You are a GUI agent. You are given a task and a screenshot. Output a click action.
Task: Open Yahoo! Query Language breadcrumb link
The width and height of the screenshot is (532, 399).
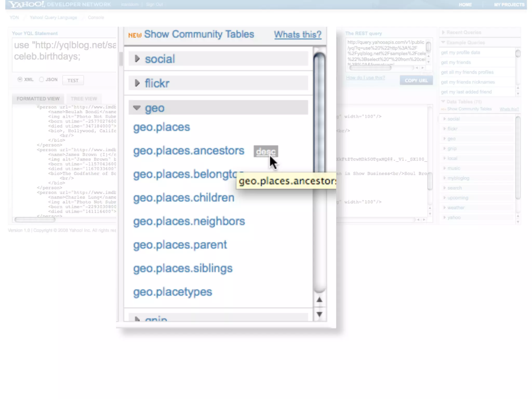53,17
